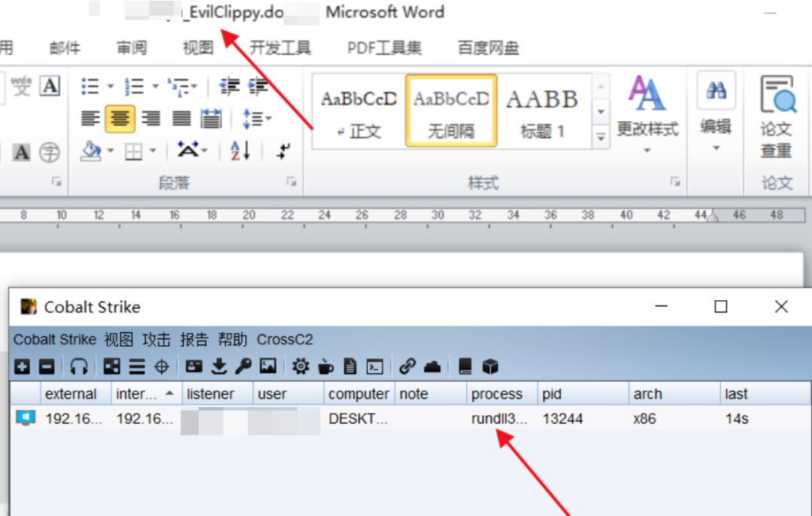Toggle show/hide paragraph marks
The height and width of the screenshot is (516, 812).
(283, 151)
